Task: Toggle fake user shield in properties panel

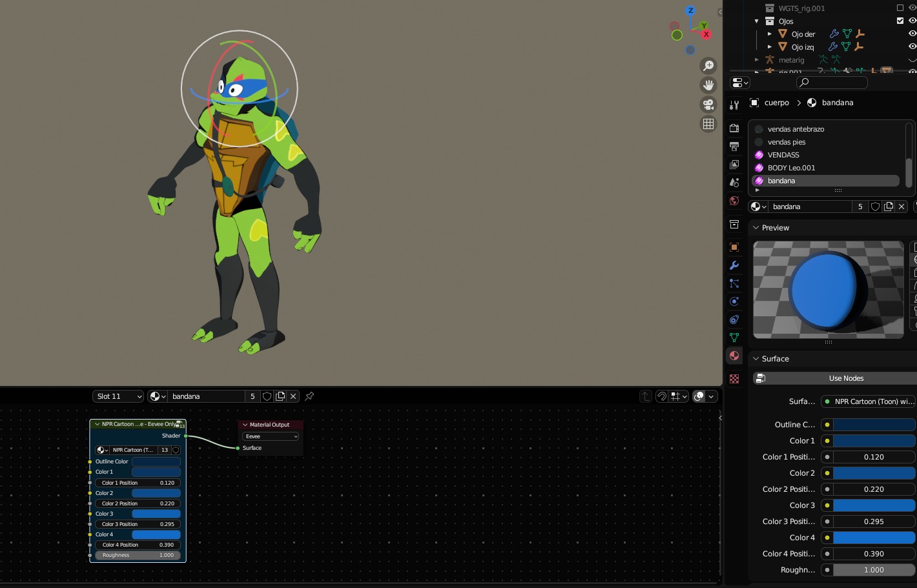Action: point(875,207)
